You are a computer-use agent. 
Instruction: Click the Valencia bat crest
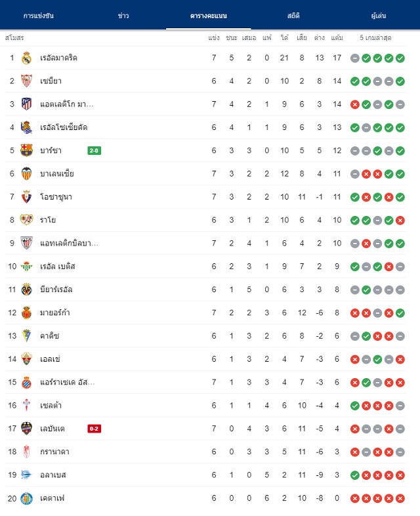tap(26, 174)
